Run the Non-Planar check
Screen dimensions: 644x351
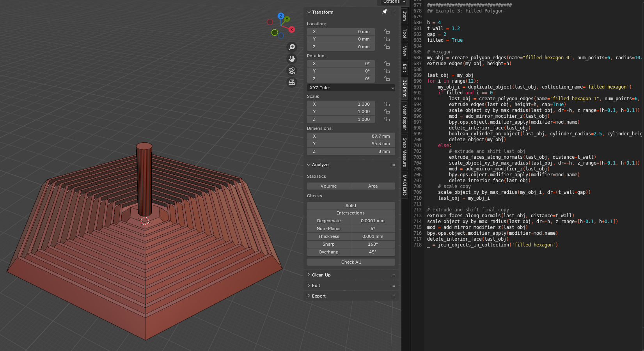coord(329,229)
